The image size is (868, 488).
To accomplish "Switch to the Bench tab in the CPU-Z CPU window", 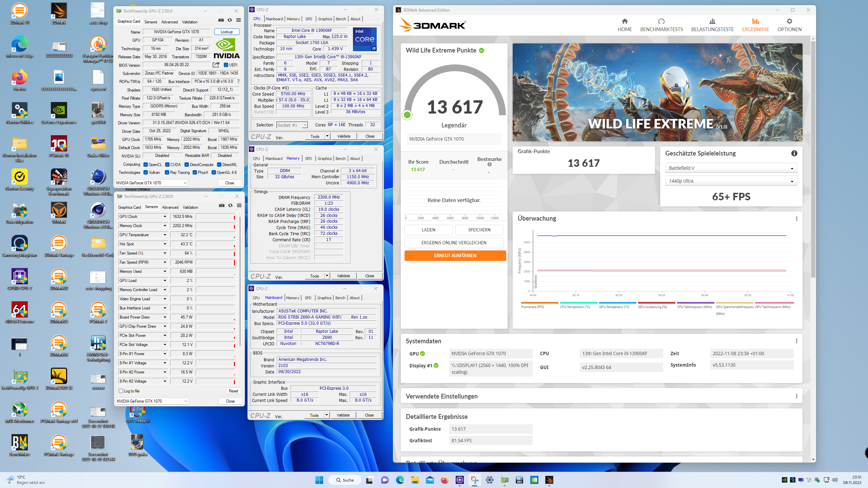I will click(341, 19).
